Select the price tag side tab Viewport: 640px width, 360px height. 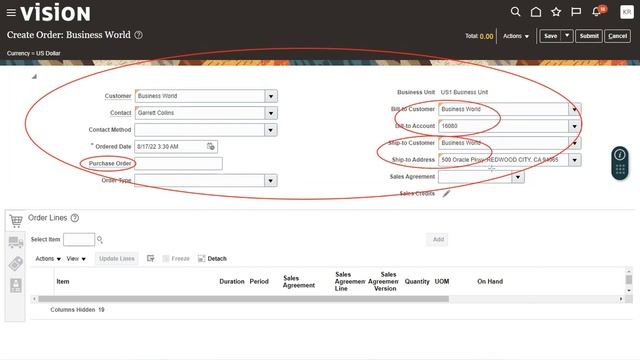pos(16,264)
